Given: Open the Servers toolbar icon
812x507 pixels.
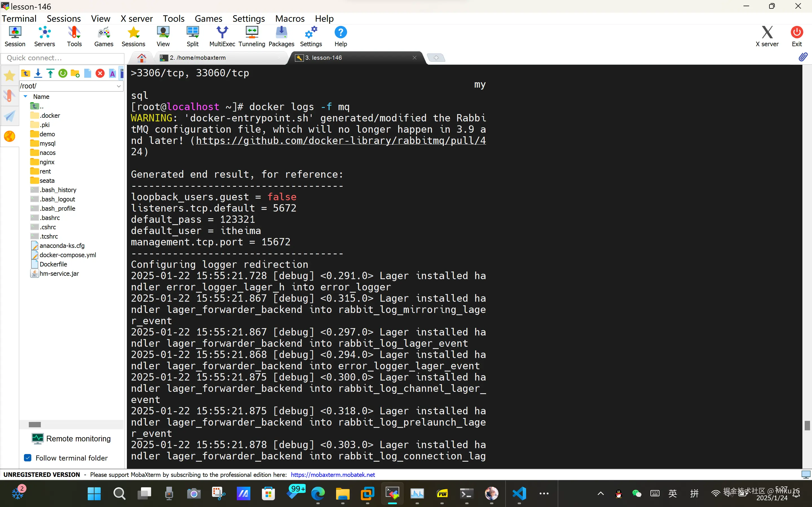Looking at the screenshot, I should pos(44,36).
